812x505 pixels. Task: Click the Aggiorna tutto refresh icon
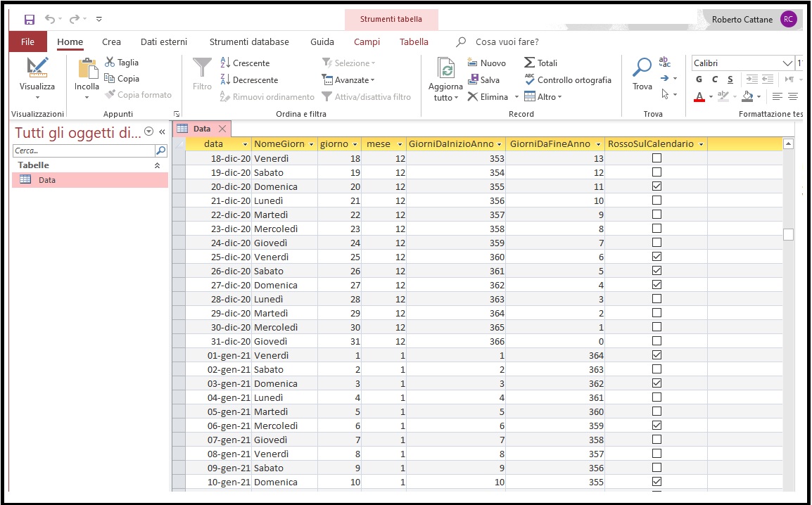point(446,69)
